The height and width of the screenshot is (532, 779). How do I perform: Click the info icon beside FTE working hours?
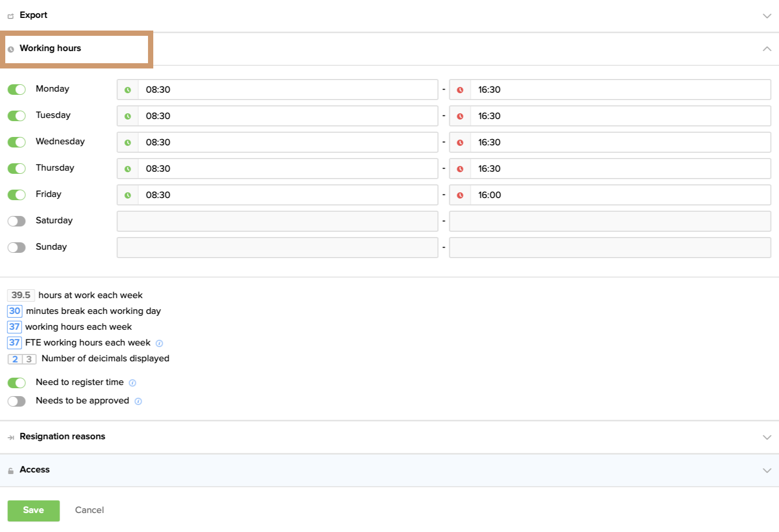(159, 343)
